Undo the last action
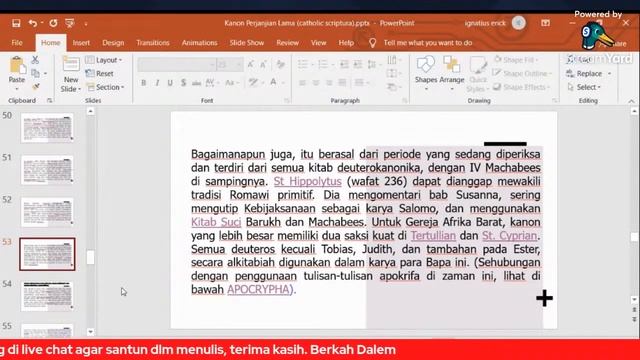This screenshot has width=640, height=360. click(x=33, y=23)
